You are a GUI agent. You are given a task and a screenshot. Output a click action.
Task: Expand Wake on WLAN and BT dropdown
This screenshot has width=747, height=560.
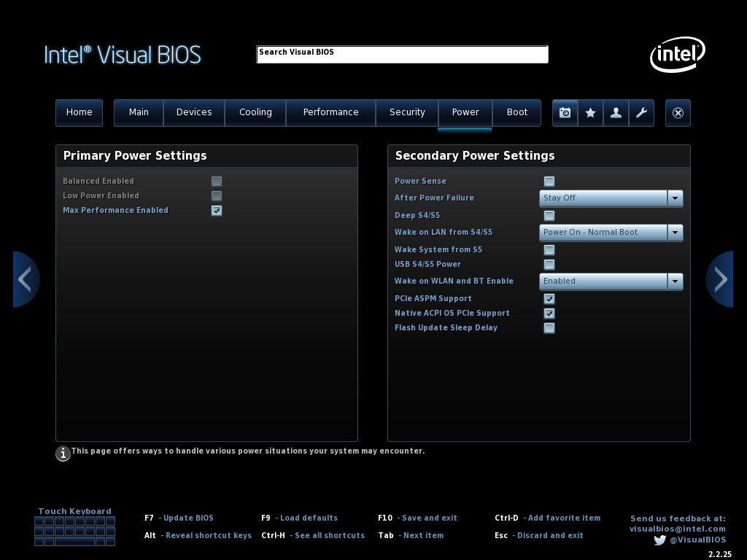tap(675, 281)
